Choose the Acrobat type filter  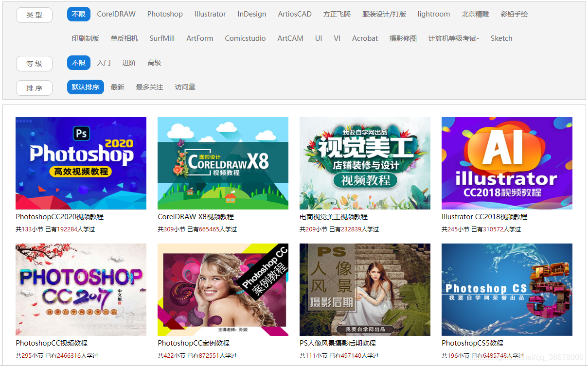pos(365,38)
